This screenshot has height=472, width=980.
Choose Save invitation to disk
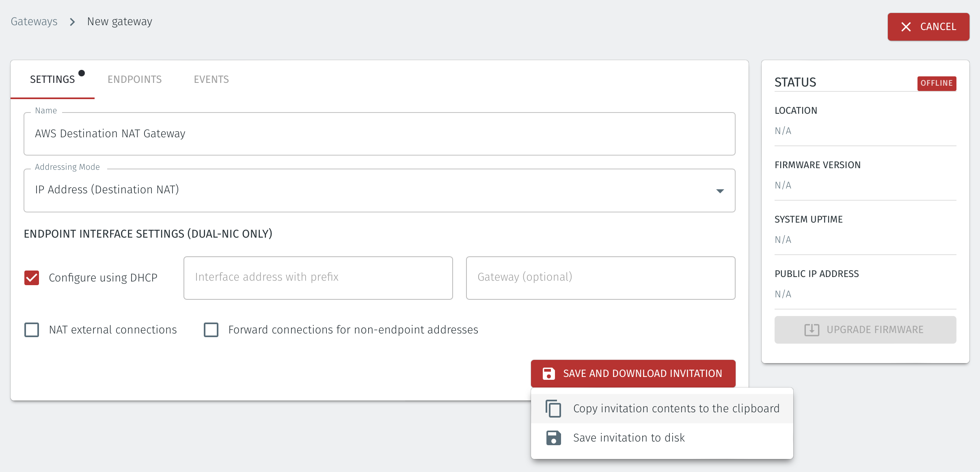(662, 438)
